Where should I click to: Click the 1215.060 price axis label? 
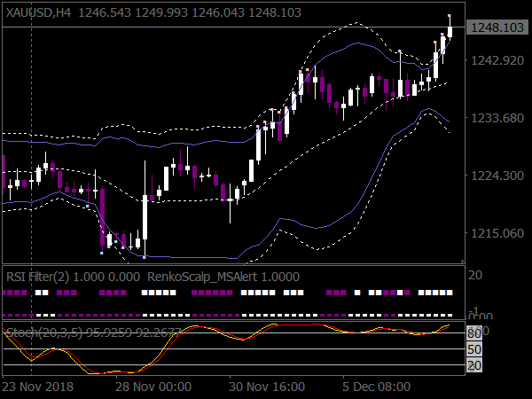point(497,233)
